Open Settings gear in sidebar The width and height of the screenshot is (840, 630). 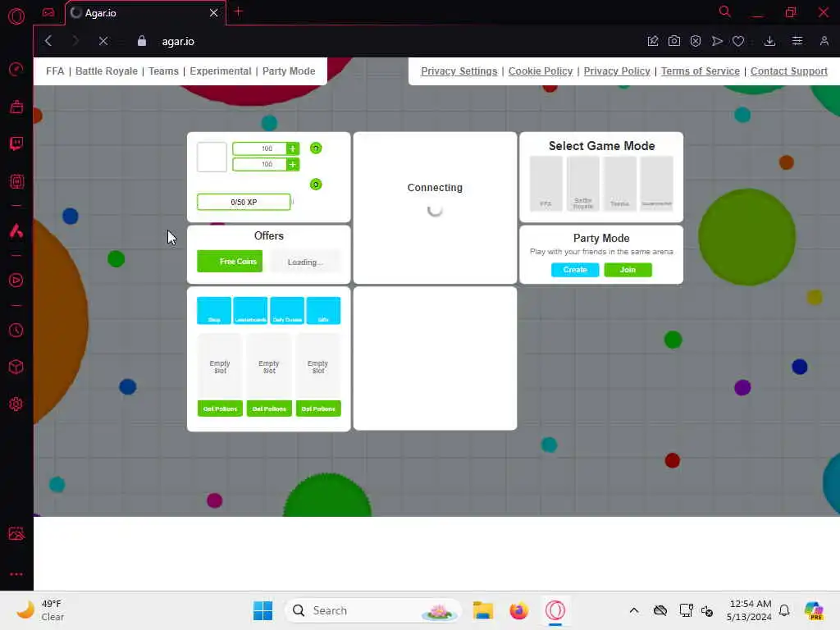pos(16,404)
